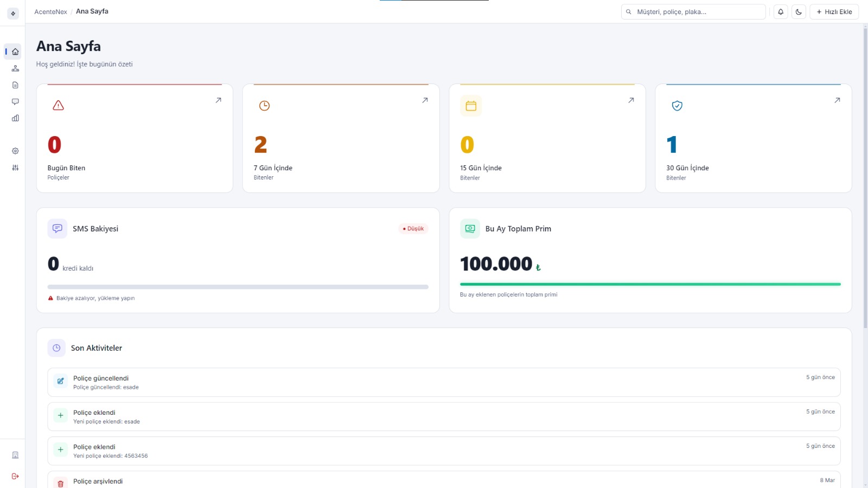Click the logout icon at sidebar bottom

[x=15, y=476]
